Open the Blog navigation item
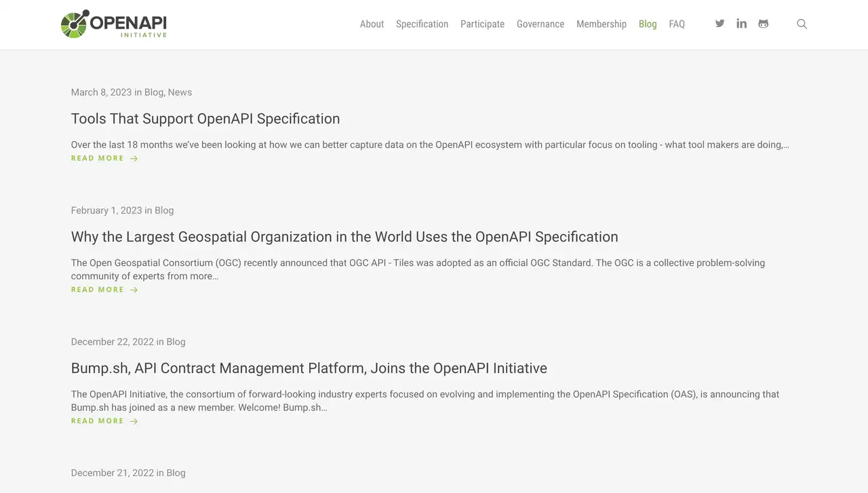Image resolution: width=868 pixels, height=493 pixels. [x=648, y=24]
